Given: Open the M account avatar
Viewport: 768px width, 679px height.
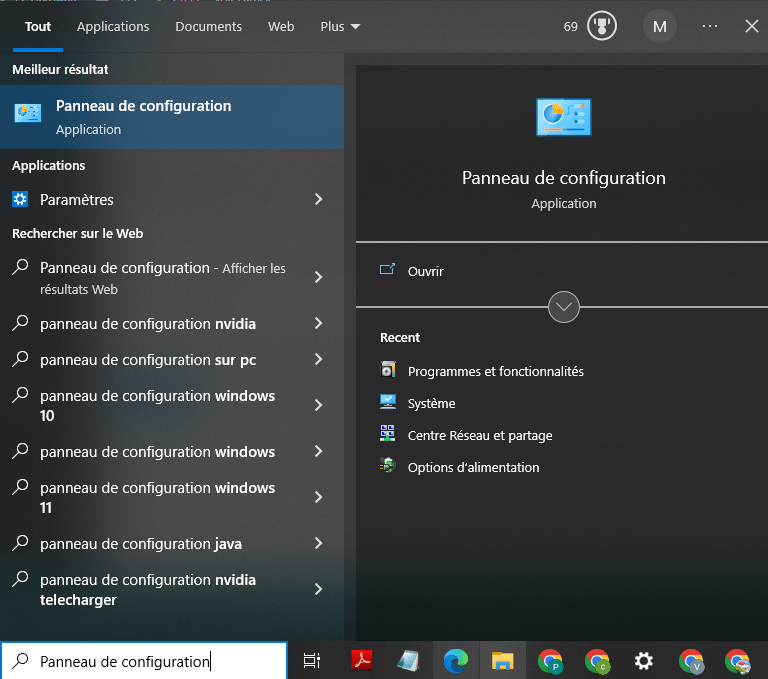Looking at the screenshot, I should point(660,26).
